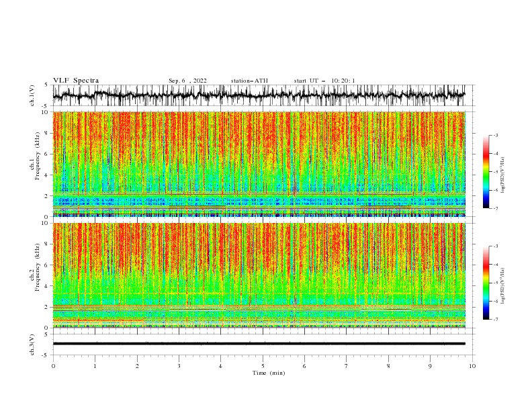Image resolution: width=532 pixels, height=411 pixels.
Task: Click the upper color scale bar for ch.1
Action: pos(486,172)
